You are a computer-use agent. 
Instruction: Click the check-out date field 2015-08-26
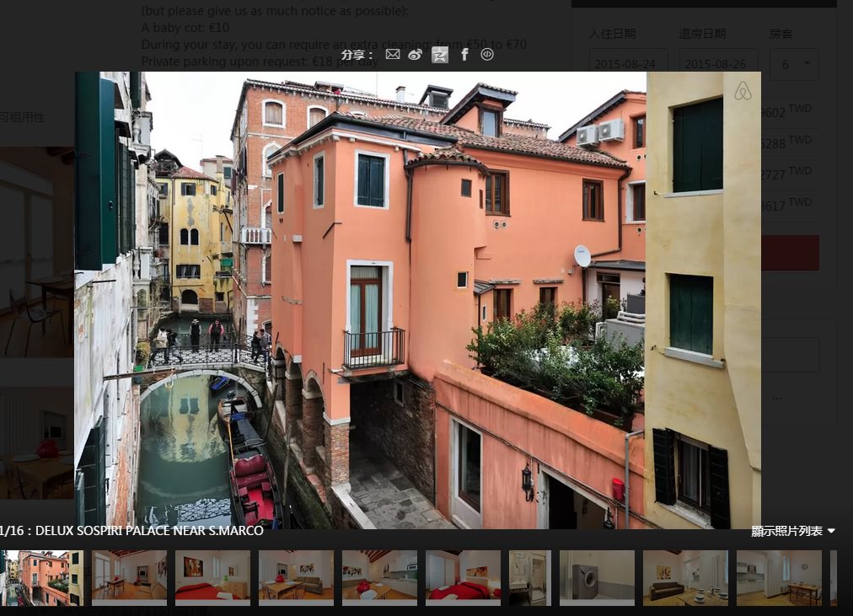pyautogui.click(x=718, y=64)
